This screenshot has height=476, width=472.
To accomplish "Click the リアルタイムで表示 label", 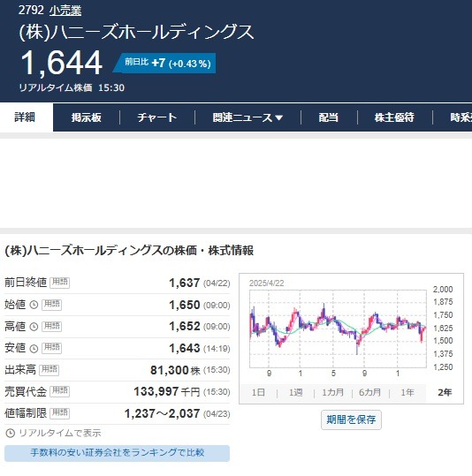I will [60, 434].
